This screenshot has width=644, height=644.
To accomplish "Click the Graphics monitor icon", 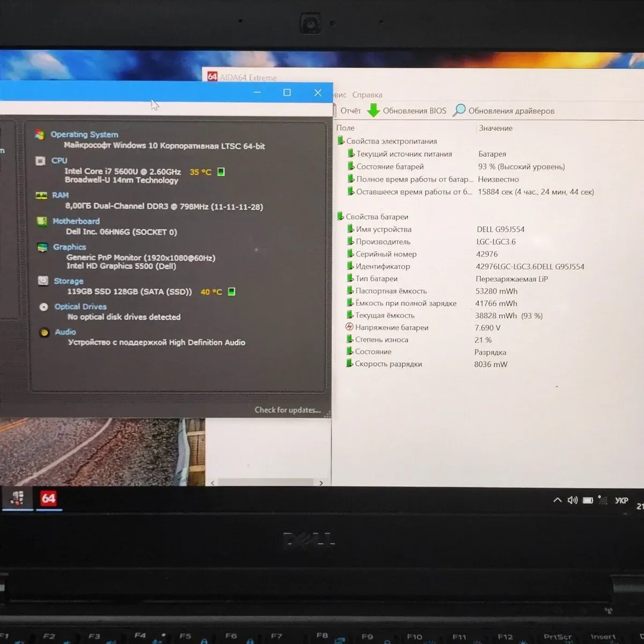I will pos(42,247).
